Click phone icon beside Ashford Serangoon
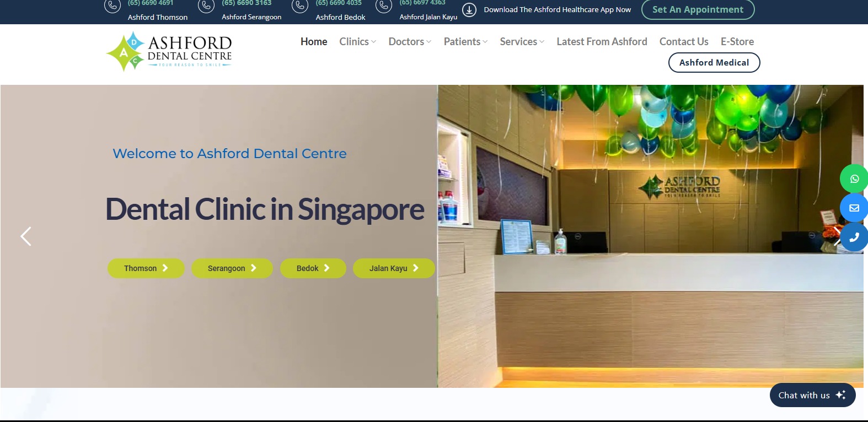This screenshot has height=422, width=868. pos(206,6)
